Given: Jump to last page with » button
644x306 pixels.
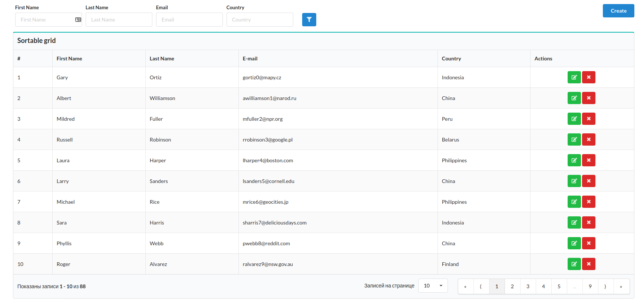Looking at the screenshot, I should click(x=621, y=286).
